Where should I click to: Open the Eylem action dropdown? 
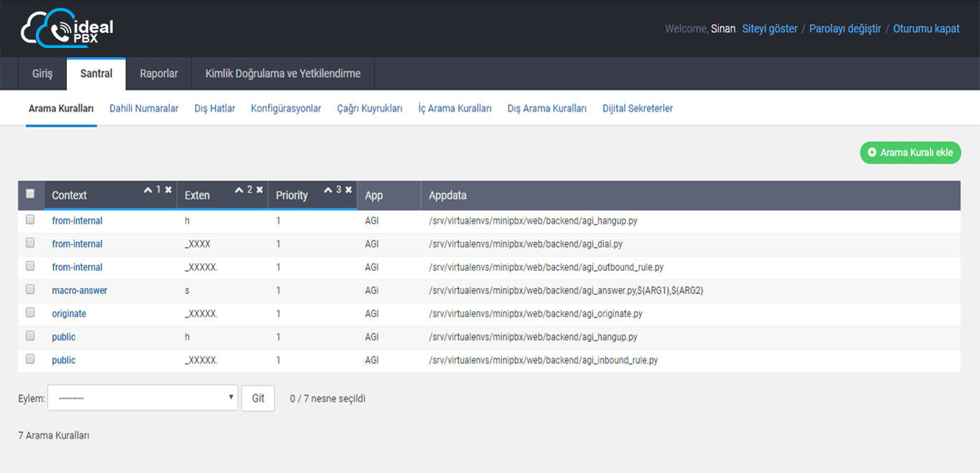tap(143, 398)
